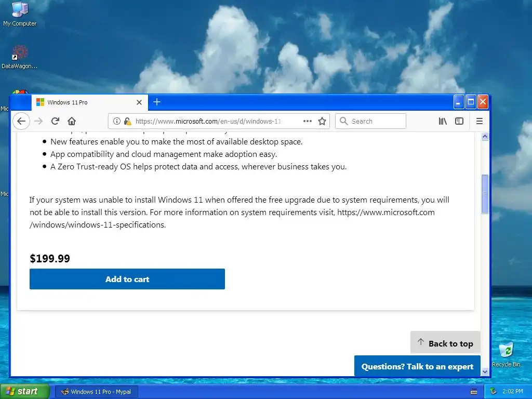
Task: Open page actions three-dots menu
Action: pos(308,121)
